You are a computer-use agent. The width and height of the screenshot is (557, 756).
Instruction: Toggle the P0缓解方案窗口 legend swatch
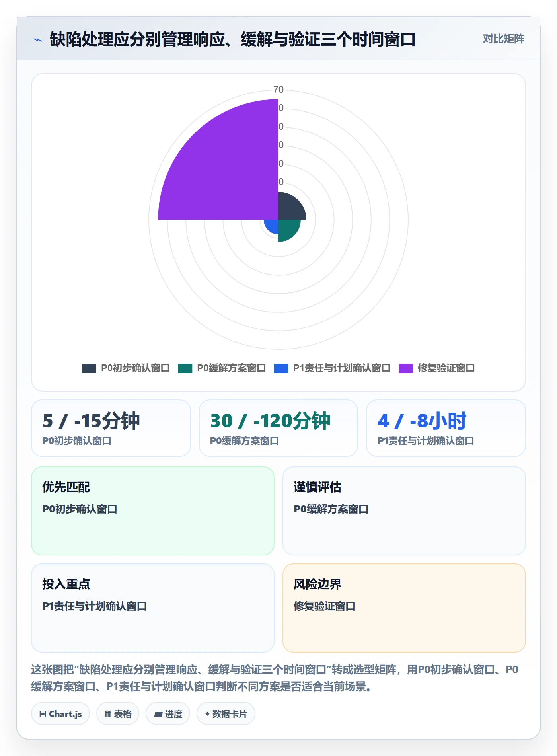click(x=185, y=368)
